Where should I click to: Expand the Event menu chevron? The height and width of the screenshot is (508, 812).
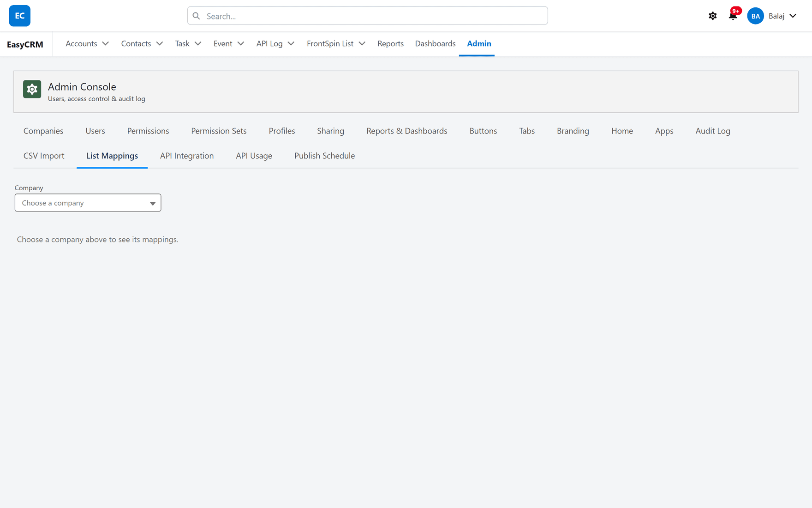(x=241, y=43)
